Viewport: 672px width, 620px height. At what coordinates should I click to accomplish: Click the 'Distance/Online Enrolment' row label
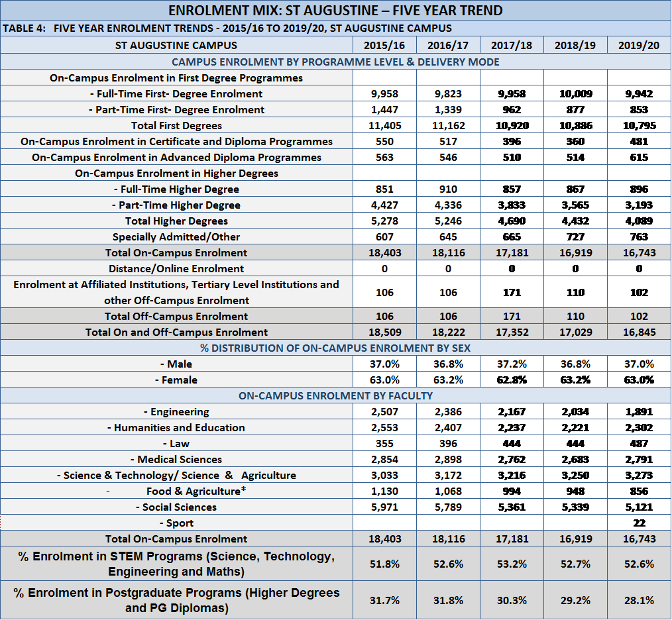pos(176,269)
